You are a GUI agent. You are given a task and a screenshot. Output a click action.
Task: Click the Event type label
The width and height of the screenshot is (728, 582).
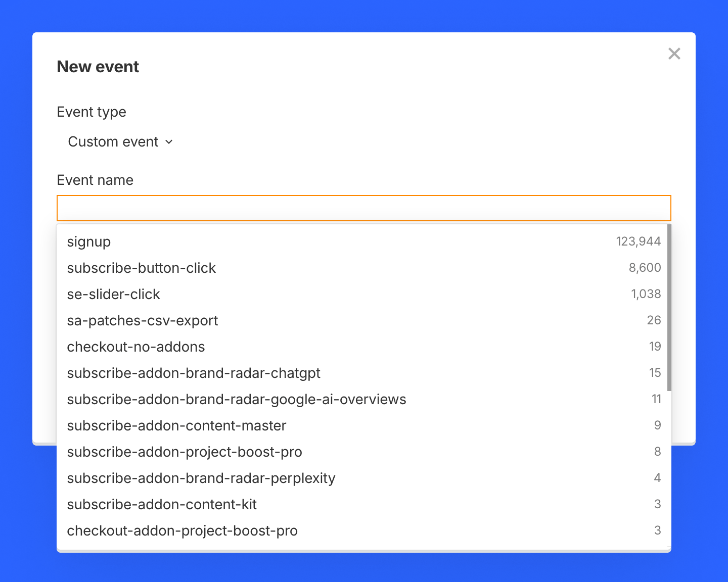click(x=92, y=112)
